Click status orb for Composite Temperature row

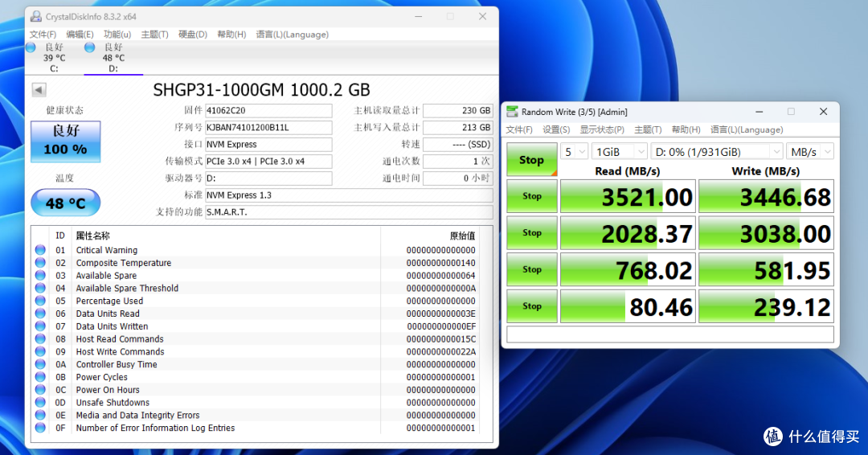(40, 262)
